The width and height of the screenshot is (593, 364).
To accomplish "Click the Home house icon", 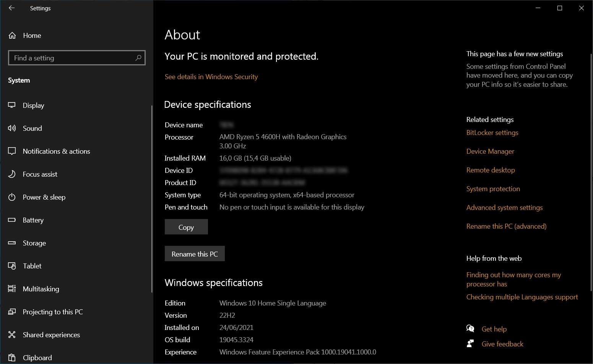I will coord(12,36).
